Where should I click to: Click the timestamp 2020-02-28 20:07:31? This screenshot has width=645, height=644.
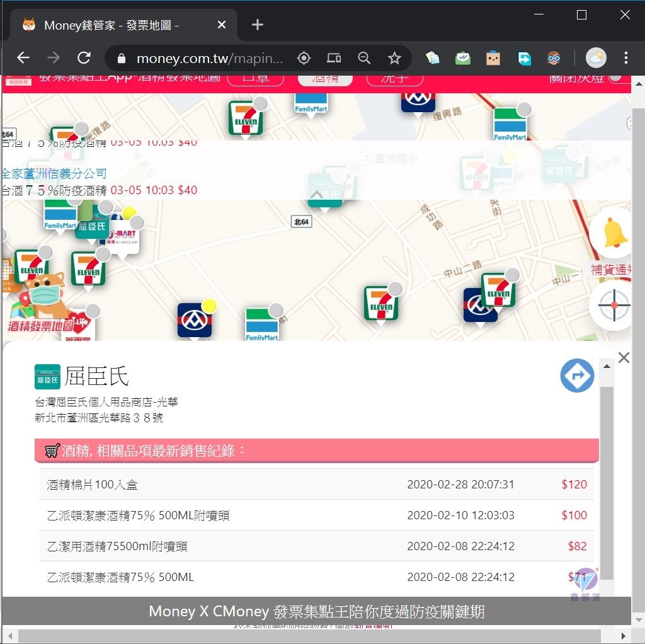coord(460,485)
